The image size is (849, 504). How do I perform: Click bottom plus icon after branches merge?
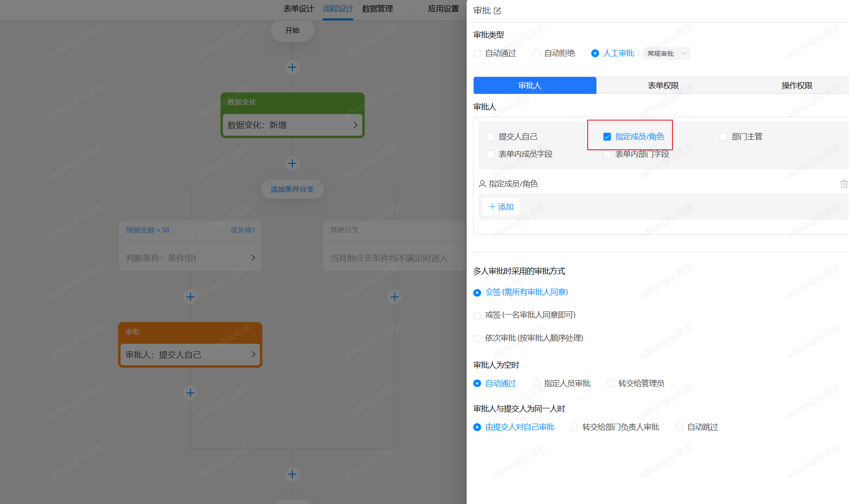292,474
